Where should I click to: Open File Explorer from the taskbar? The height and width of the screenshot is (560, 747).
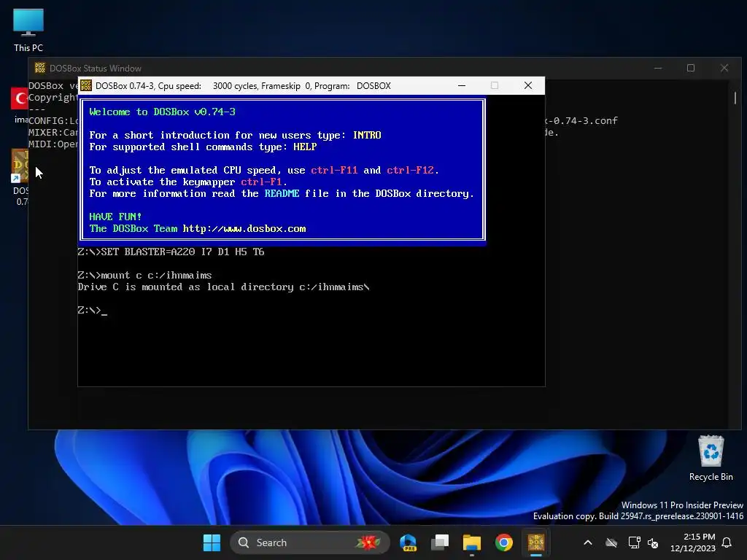click(x=472, y=542)
